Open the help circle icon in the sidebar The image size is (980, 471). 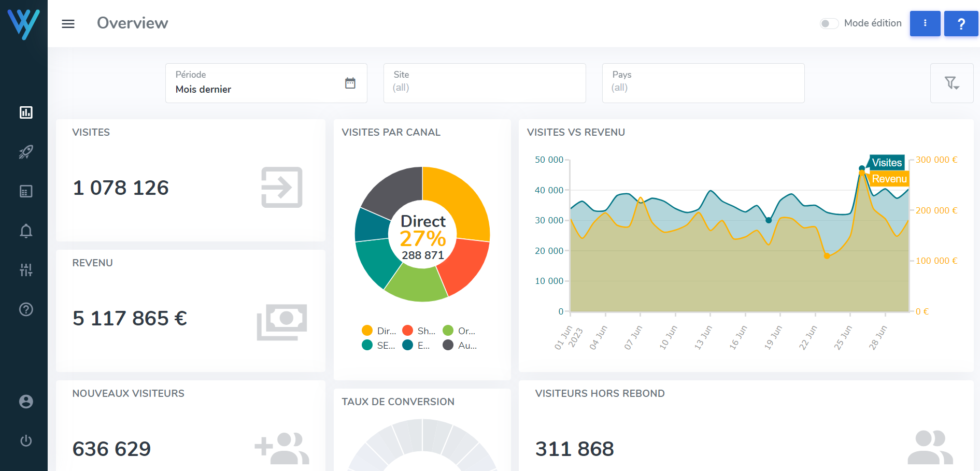point(26,309)
